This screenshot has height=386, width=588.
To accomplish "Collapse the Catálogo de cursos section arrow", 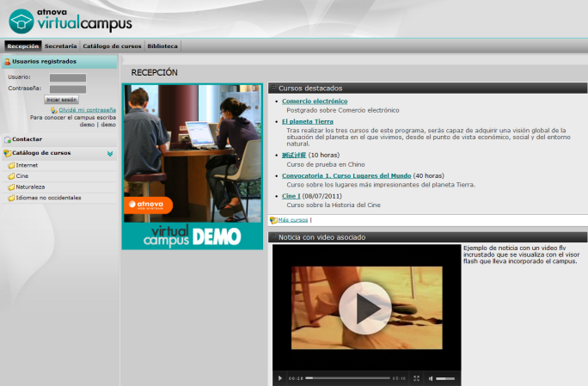I will point(110,154).
